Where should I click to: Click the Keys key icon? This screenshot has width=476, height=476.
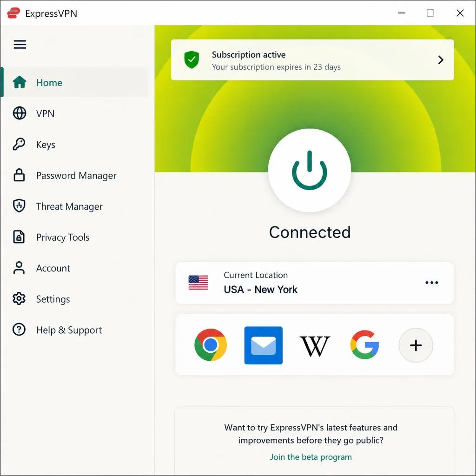[19, 144]
